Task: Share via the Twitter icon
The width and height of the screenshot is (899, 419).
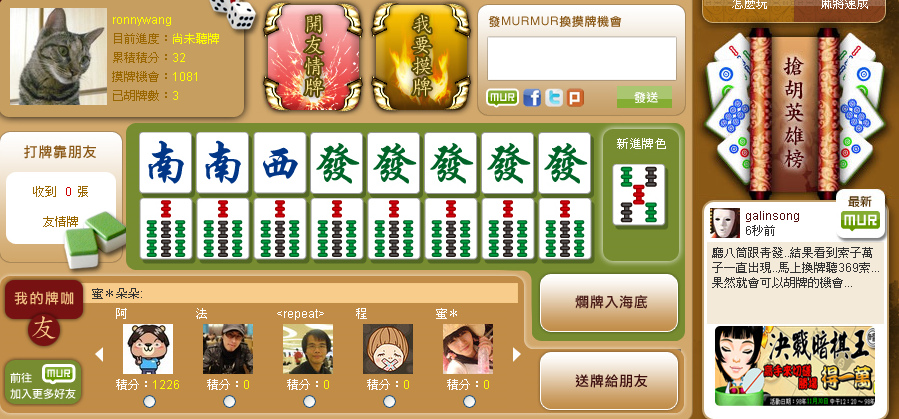Action: coord(553,98)
